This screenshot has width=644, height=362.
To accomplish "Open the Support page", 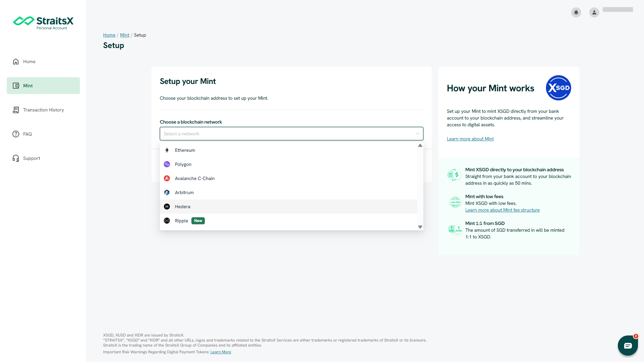I will pos(43,158).
